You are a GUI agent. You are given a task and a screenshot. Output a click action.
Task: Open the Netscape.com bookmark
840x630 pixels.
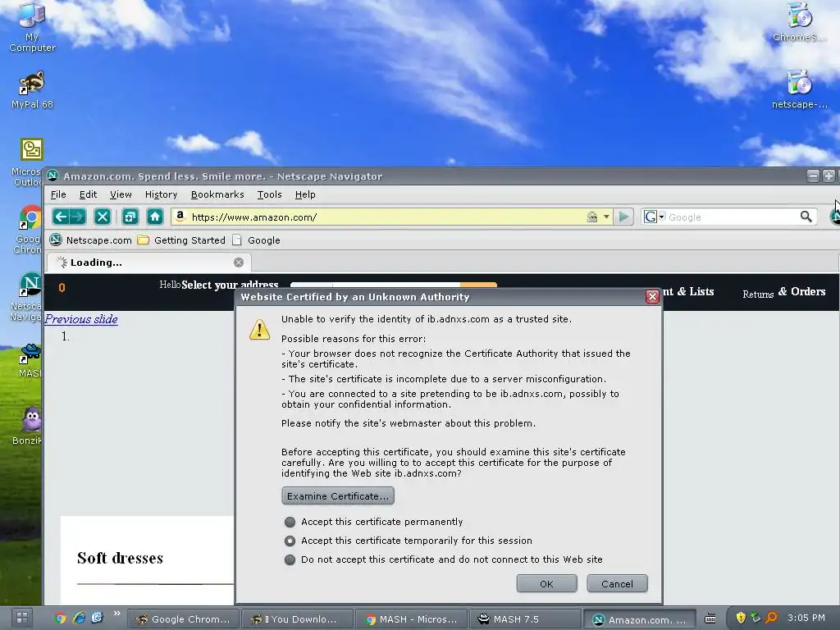coord(90,240)
